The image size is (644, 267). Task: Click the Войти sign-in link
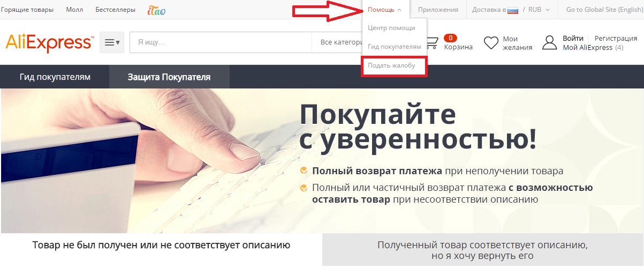[573, 38]
